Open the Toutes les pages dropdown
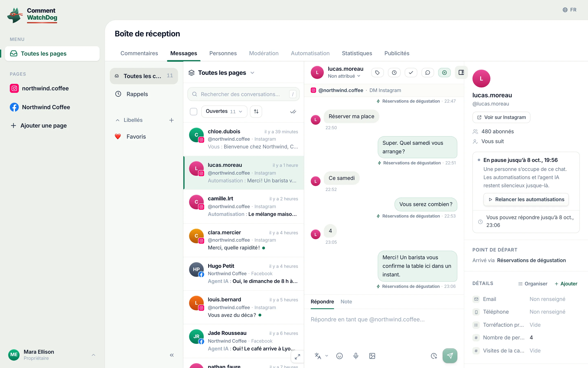The width and height of the screenshot is (588, 368). (x=222, y=73)
